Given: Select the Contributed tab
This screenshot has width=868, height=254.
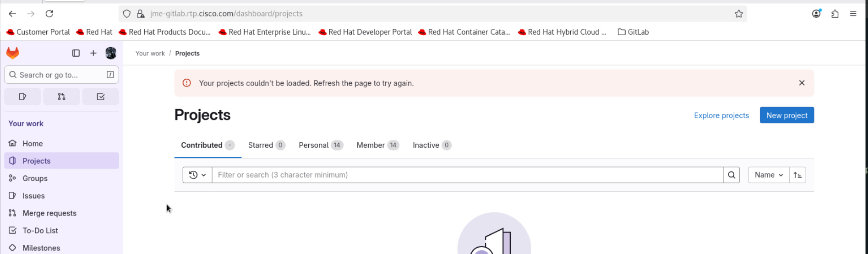Looking at the screenshot, I should click(208, 145).
